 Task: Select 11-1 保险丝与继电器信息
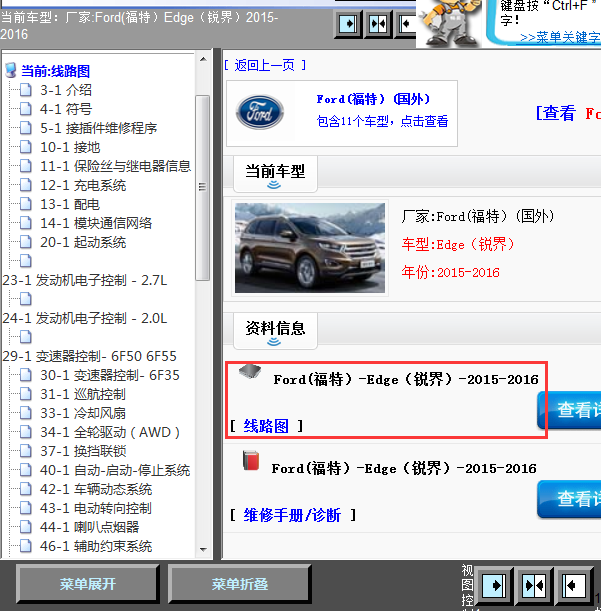pos(115,166)
